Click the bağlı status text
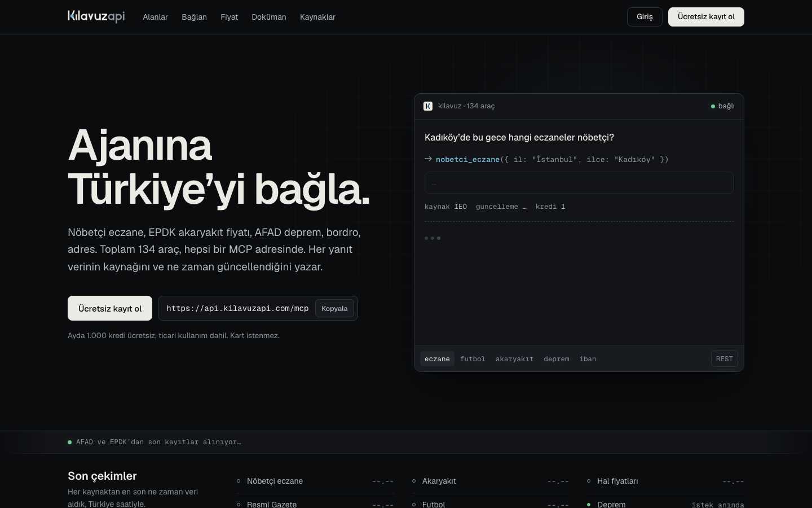 click(x=726, y=106)
